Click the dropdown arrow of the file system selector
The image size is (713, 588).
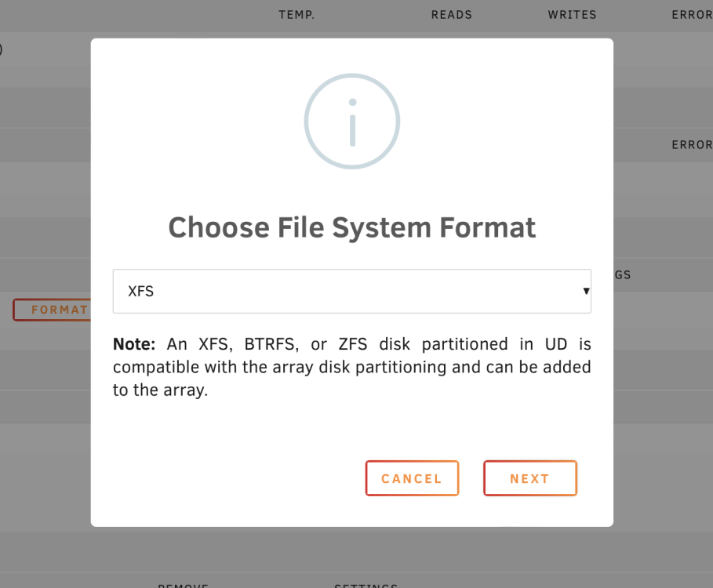(x=586, y=291)
